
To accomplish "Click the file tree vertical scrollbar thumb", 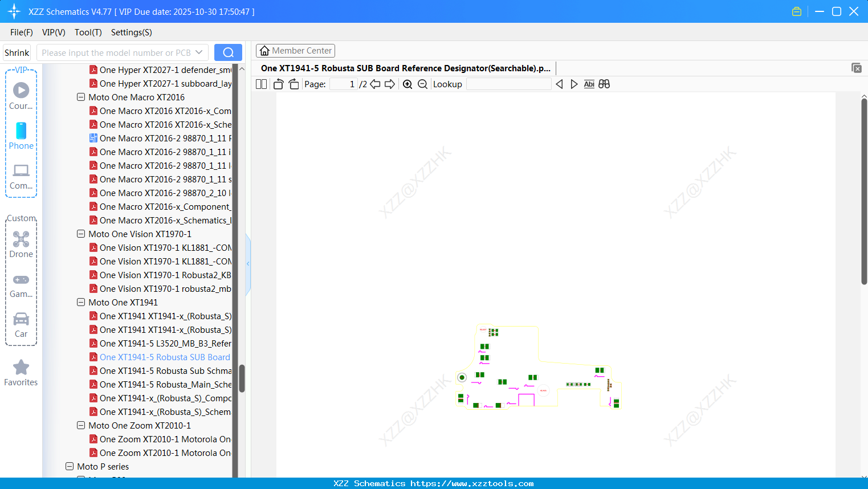I will pyautogui.click(x=242, y=378).
